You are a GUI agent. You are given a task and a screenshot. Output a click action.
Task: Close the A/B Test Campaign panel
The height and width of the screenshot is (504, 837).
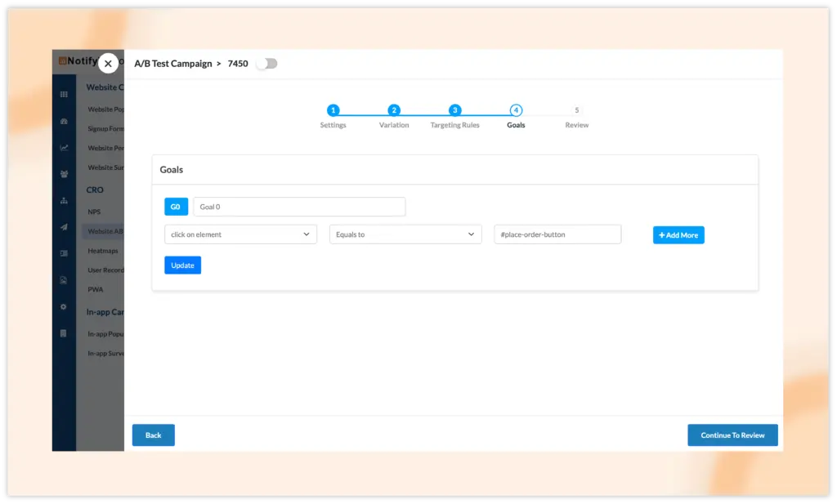(108, 63)
